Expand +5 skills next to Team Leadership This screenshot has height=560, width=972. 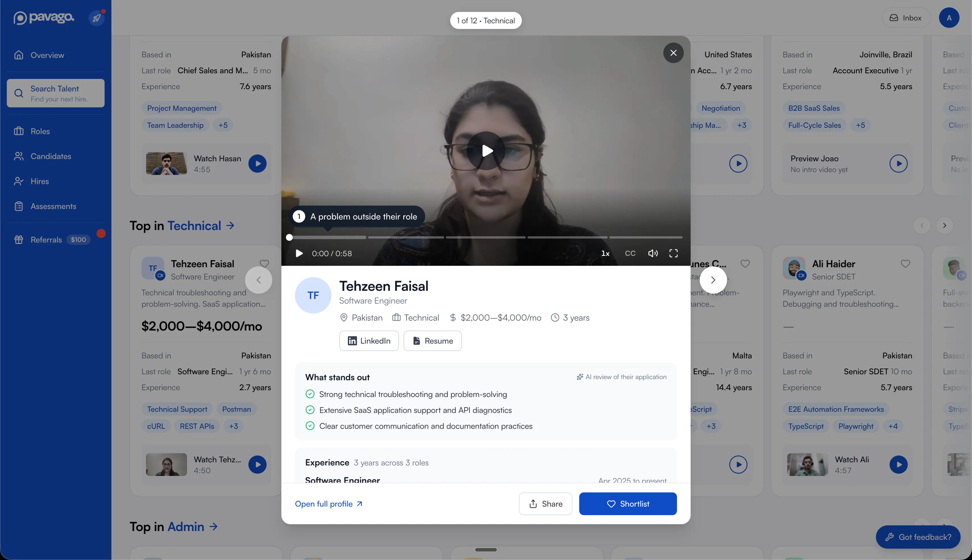point(223,126)
